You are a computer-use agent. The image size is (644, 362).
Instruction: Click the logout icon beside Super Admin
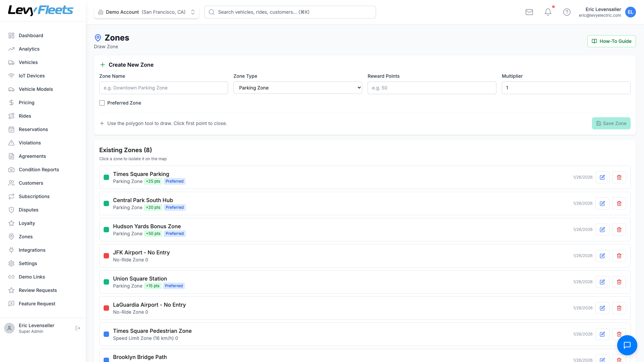pyautogui.click(x=78, y=328)
